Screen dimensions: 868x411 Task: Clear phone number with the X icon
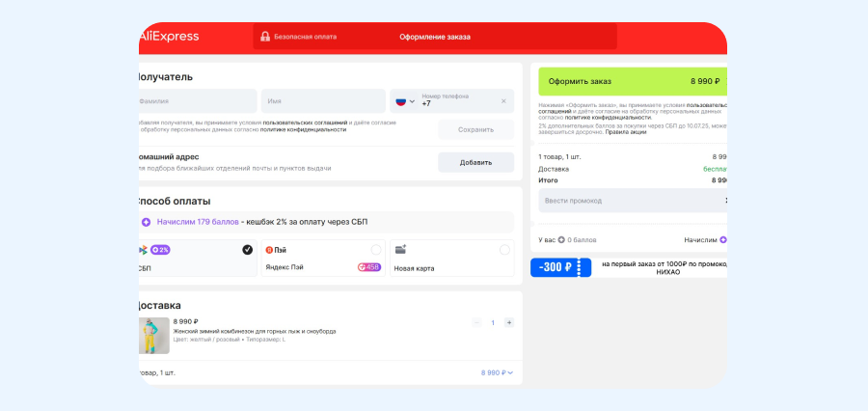[503, 101]
